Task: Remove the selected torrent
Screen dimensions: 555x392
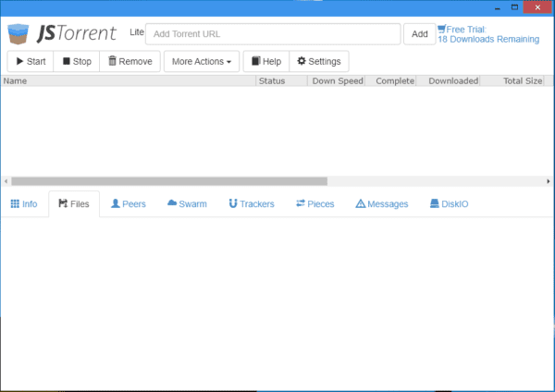Action: click(129, 62)
